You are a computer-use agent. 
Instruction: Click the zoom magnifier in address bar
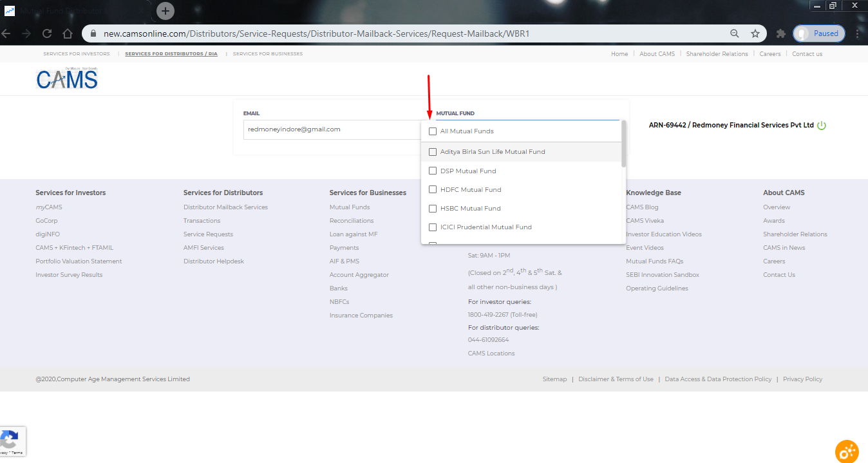(735, 33)
